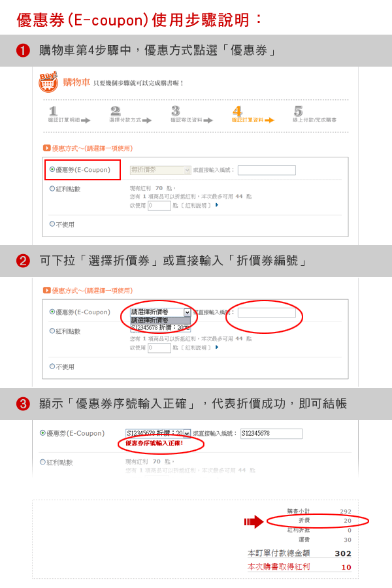
Task: Click the 紅利說明 link in section two
Action: [x=197, y=348]
